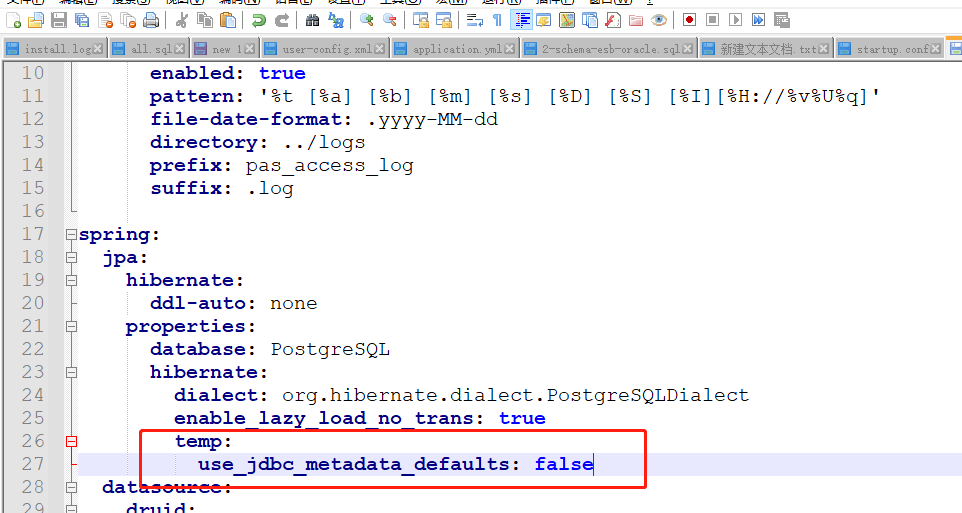This screenshot has width=962, height=513.
Task: Click the Play macro icon
Action: pyautogui.click(x=735, y=19)
